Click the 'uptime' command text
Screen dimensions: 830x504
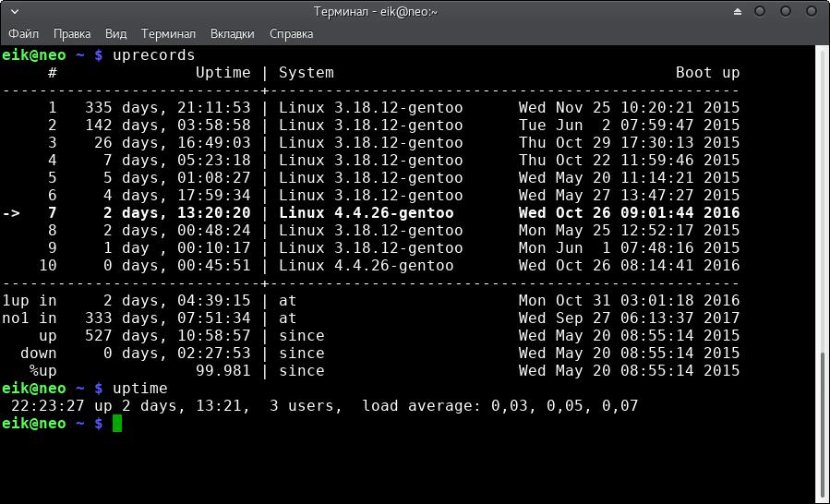pos(139,389)
